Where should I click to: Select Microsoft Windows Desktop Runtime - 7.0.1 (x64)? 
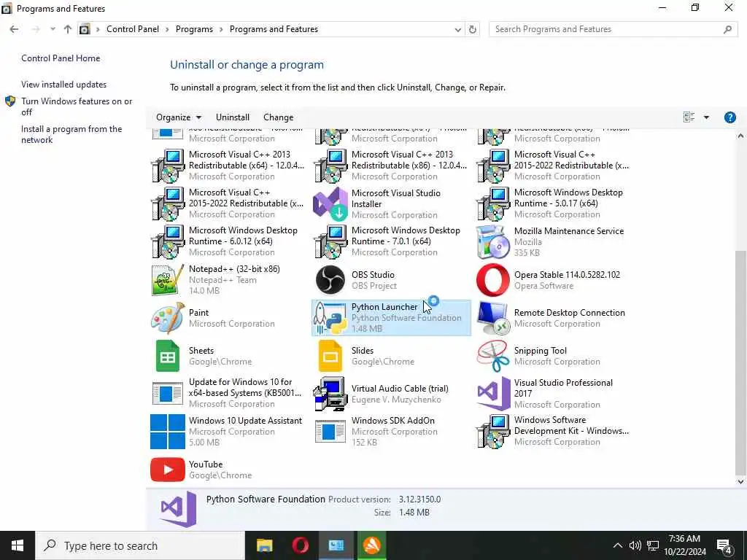point(391,241)
